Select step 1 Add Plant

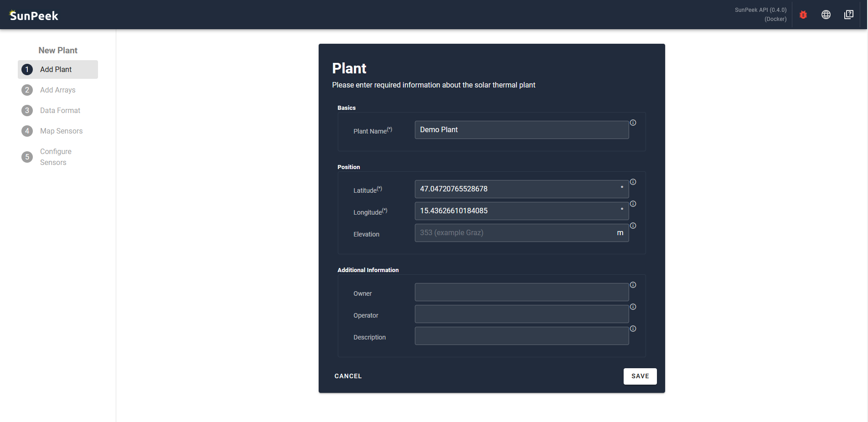point(58,69)
